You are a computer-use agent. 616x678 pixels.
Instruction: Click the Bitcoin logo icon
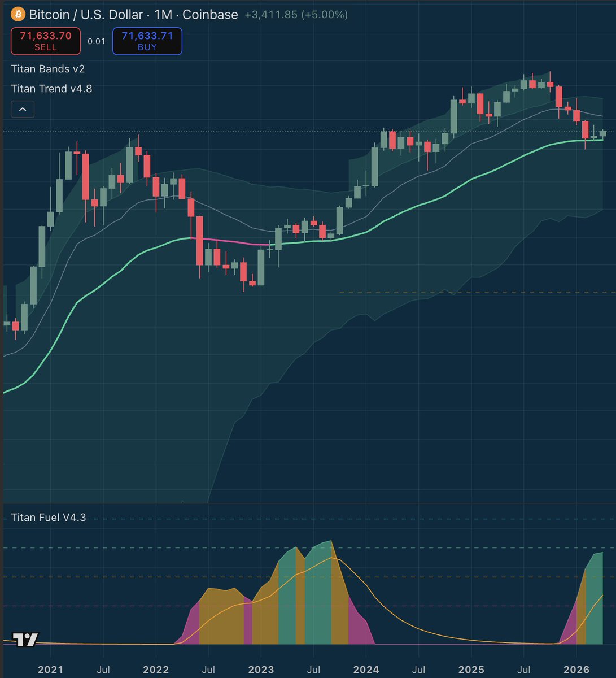(18, 14)
